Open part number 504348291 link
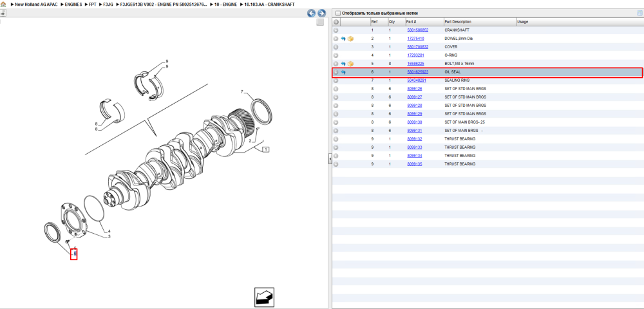 [x=417, y=80]
